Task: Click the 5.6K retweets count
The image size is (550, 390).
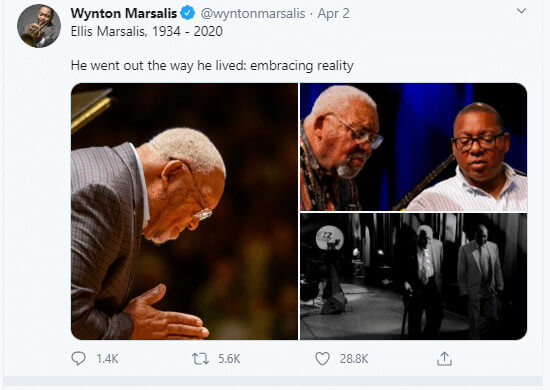Action: [229, 359]
